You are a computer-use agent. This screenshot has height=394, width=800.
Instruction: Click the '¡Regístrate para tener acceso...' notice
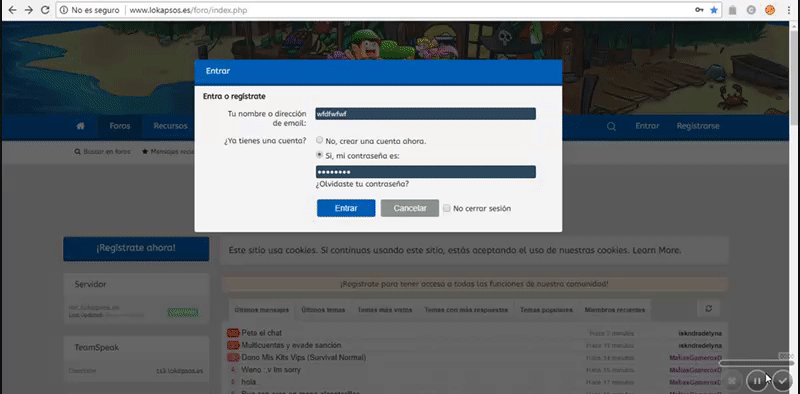474,284
